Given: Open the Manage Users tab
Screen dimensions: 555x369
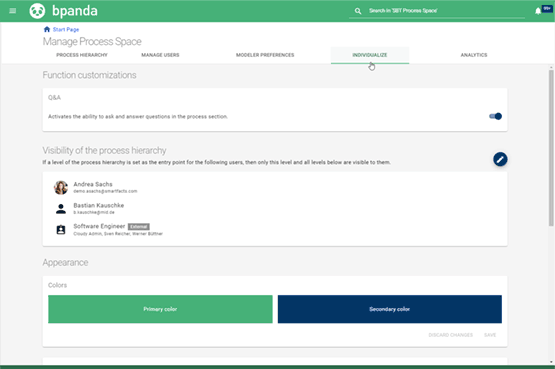Looking at the screenshot, I should (x=160, y=55).
